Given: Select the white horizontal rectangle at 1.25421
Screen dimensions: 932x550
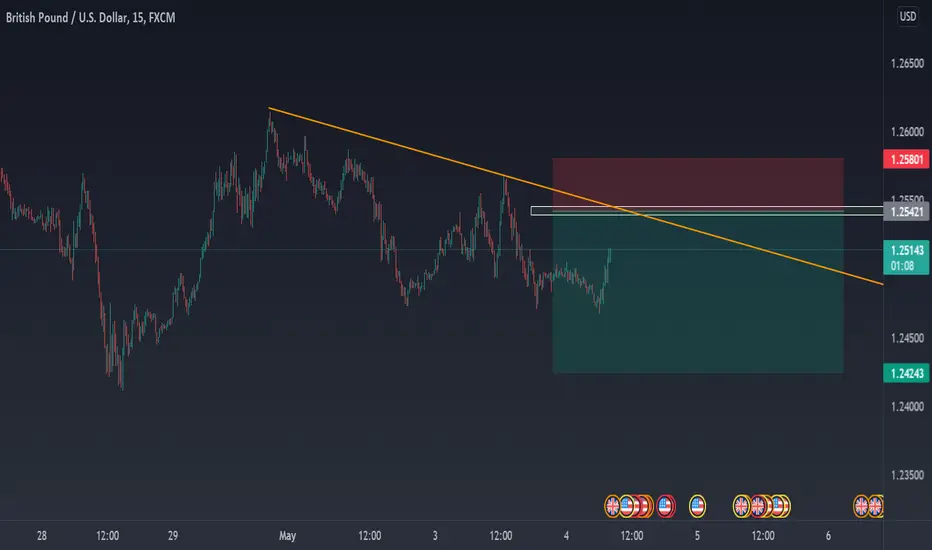Looking at the screenshot, I should [x=707, y=211].
